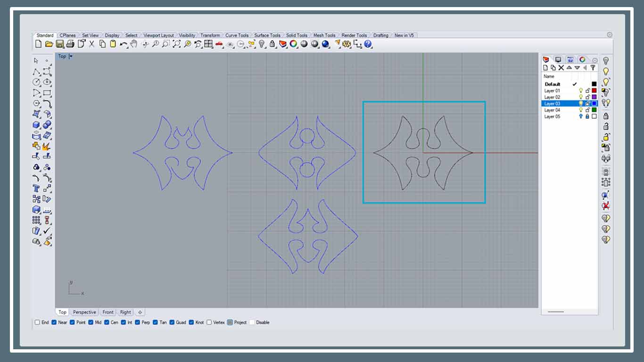This screenshot has height=362, width=644.
Task: Click the Open folder icon
Action: coord(49,44)
